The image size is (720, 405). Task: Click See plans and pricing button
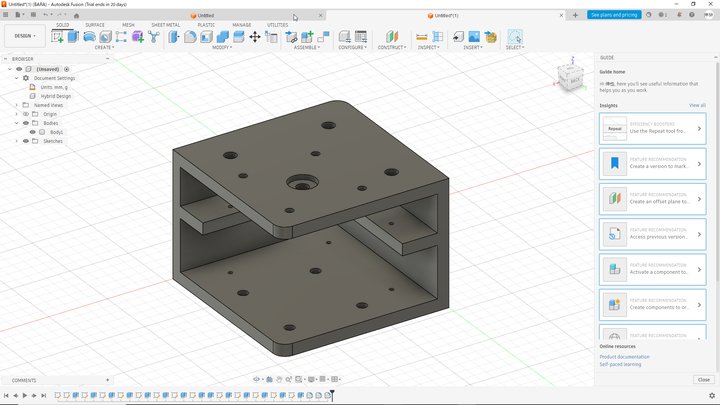(x=614, y=15)
